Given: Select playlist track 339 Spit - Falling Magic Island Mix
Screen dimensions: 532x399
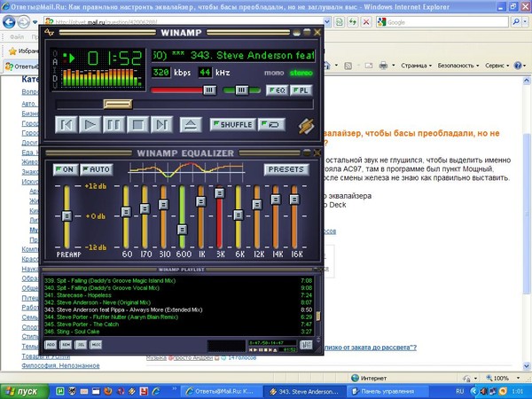Looking at the screenshot, I should pyautogui.click(x=178, y=280).
